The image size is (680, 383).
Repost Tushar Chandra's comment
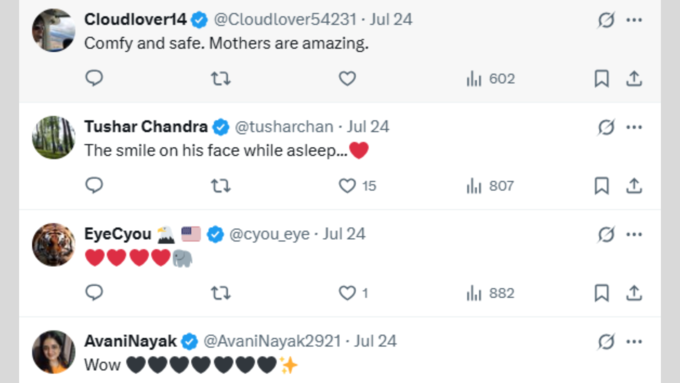221,186
